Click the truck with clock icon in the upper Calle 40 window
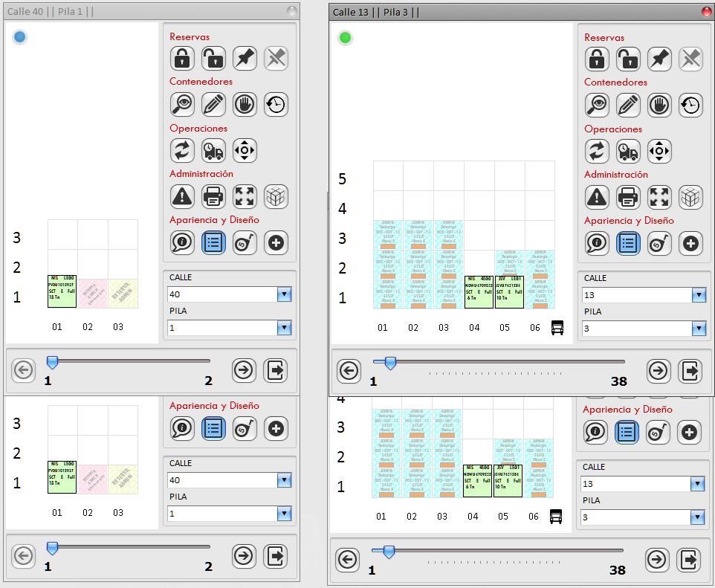Image resolution: width=715 pixels, height=588 pixels. coord(213,151)
